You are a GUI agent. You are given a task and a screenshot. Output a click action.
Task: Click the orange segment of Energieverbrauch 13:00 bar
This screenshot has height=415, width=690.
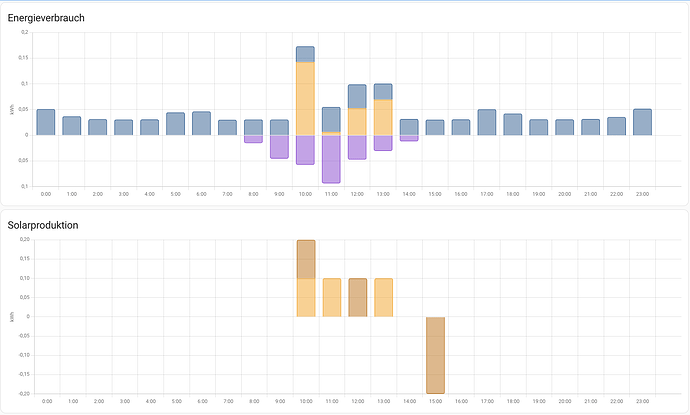383,117
